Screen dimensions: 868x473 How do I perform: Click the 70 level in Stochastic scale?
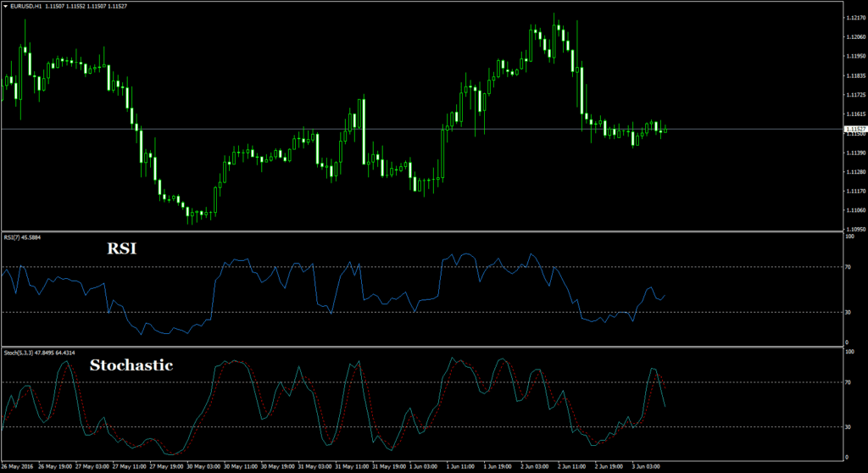click(x=849, y=382)
